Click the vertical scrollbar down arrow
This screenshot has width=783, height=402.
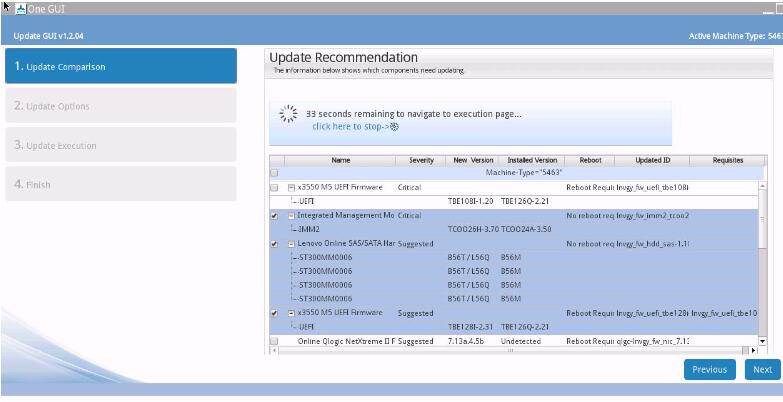pyautogui.click(x=762, y=341)
